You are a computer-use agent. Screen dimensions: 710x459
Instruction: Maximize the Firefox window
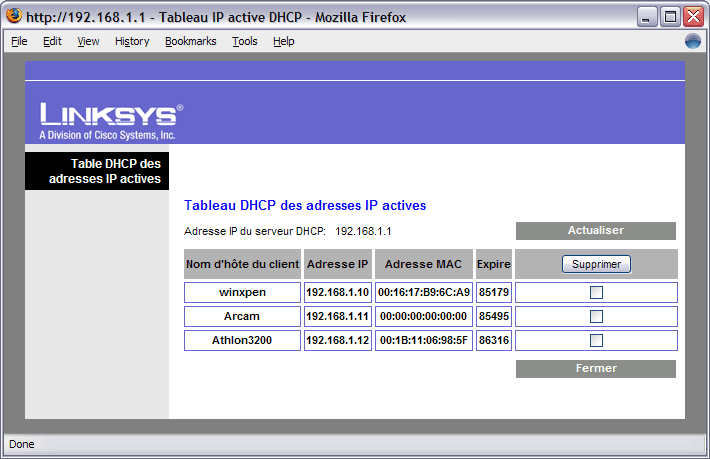(670, 16)
